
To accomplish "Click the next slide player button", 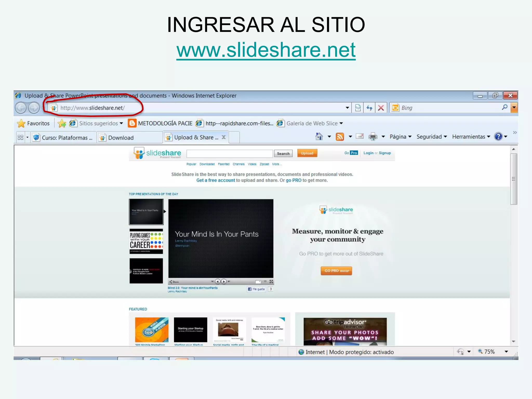I will pos(224,281).
